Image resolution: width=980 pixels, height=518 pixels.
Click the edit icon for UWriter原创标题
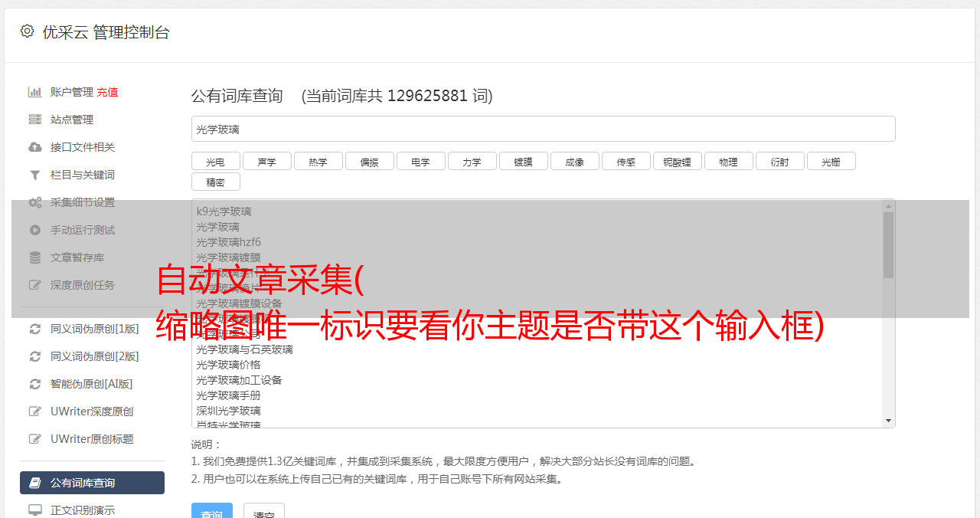click(x=34, y=439)
